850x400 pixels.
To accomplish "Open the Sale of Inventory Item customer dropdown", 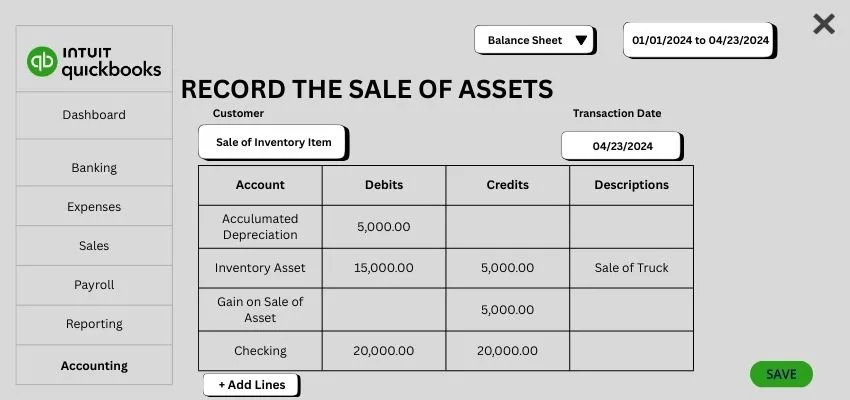I will tap(273, 142).
